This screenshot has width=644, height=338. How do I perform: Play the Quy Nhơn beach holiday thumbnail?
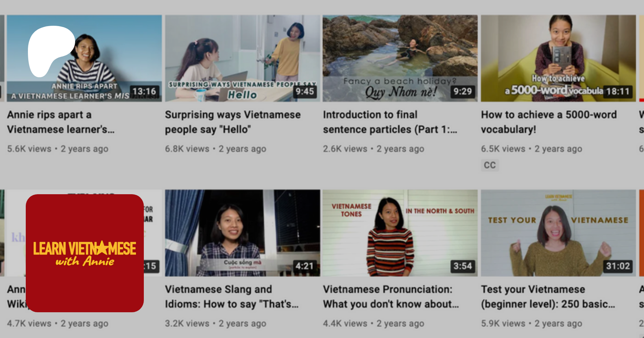pos(400,58)
